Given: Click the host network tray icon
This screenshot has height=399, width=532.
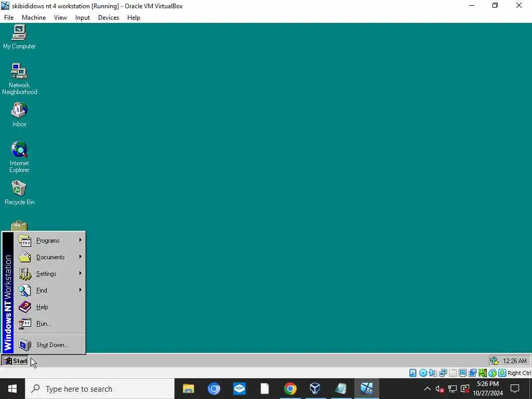Looking at the screenshot, I should click(x=453, y=389).
